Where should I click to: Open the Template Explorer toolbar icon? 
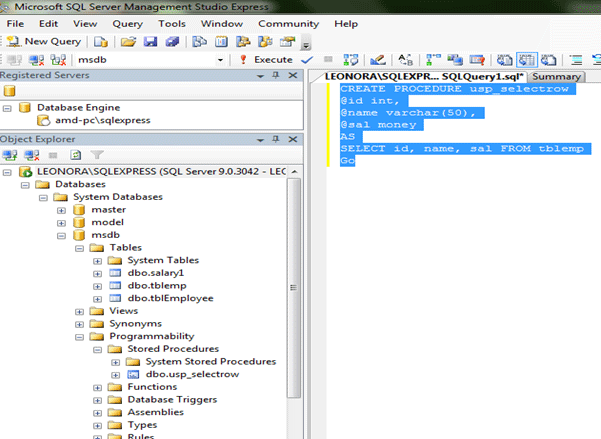[x=265, y=41]
